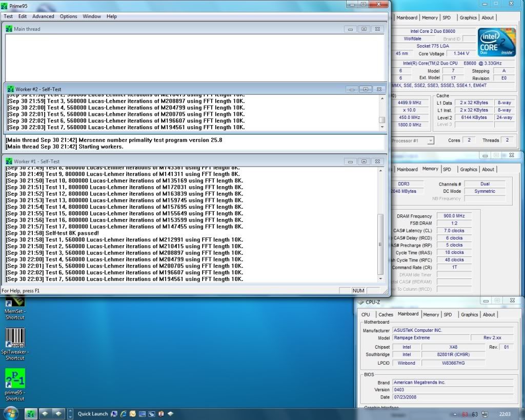525x420 pixels.
Task: Click the 'Starting workers.' main thread line
Action: coord(65,147)
